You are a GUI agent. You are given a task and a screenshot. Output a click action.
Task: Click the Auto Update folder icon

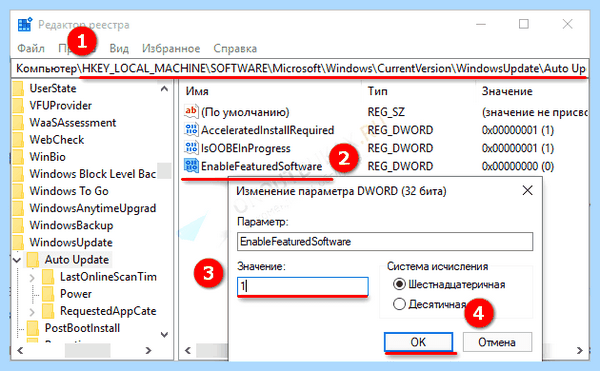tap(33, 259)
